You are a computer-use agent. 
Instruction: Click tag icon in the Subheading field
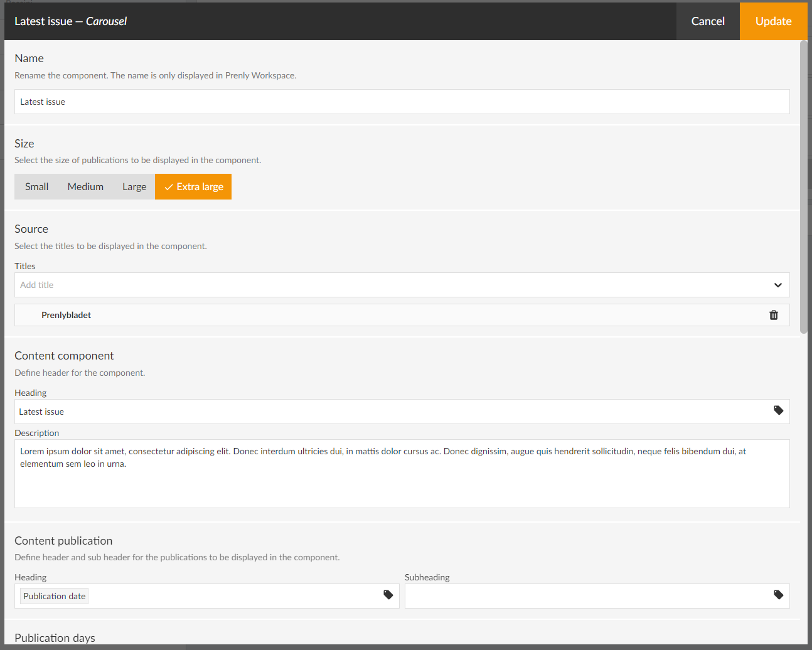778,595
